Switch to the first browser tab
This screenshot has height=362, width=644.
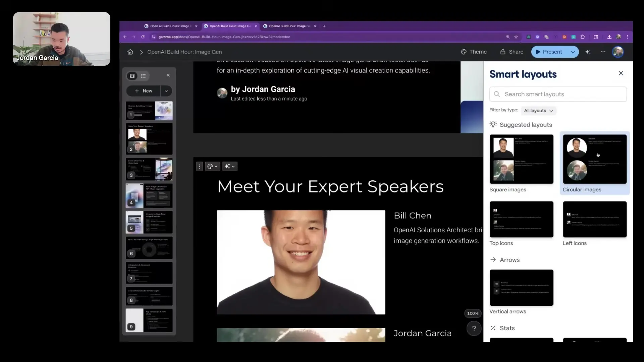pyautogui.click(x=169, y=26)
